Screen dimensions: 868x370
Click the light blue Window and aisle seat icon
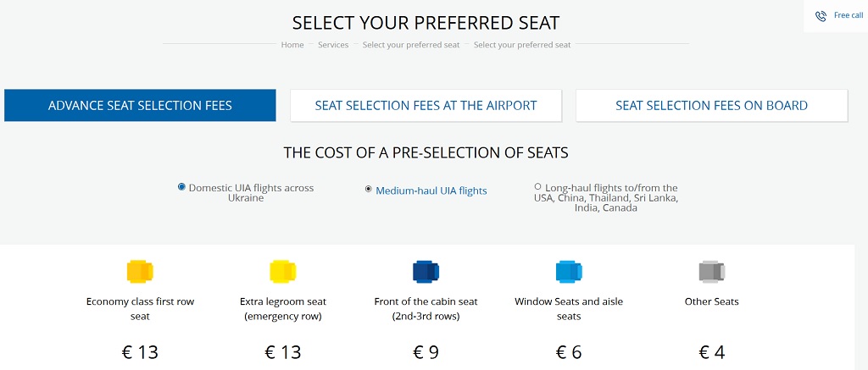pyautogui.click(x=569, y=272)
